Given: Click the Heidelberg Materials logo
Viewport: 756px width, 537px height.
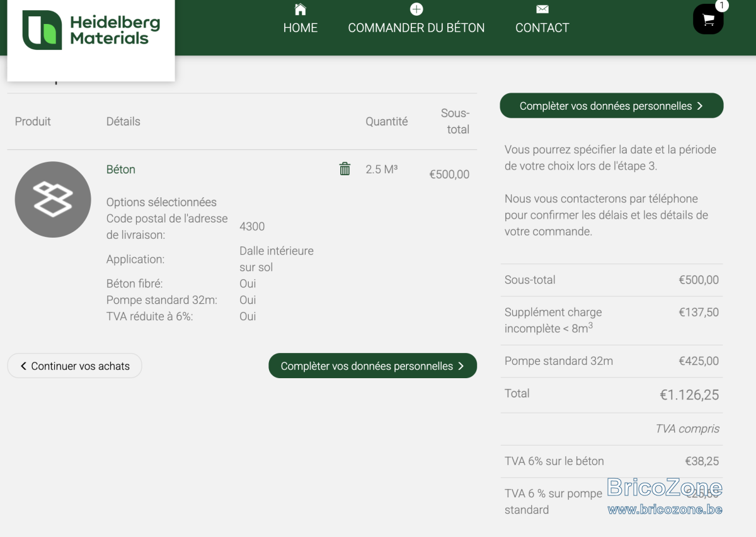Looking at the screenshot, I should pos(91,30).
